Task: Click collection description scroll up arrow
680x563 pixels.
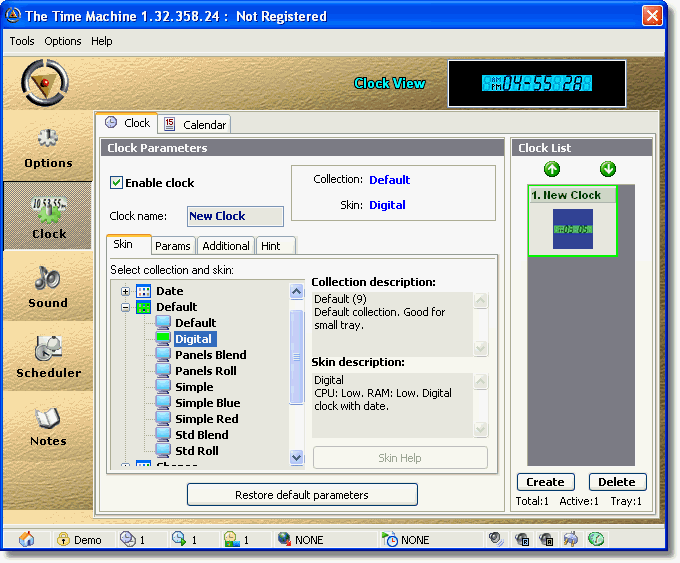Action: point(481,300)
